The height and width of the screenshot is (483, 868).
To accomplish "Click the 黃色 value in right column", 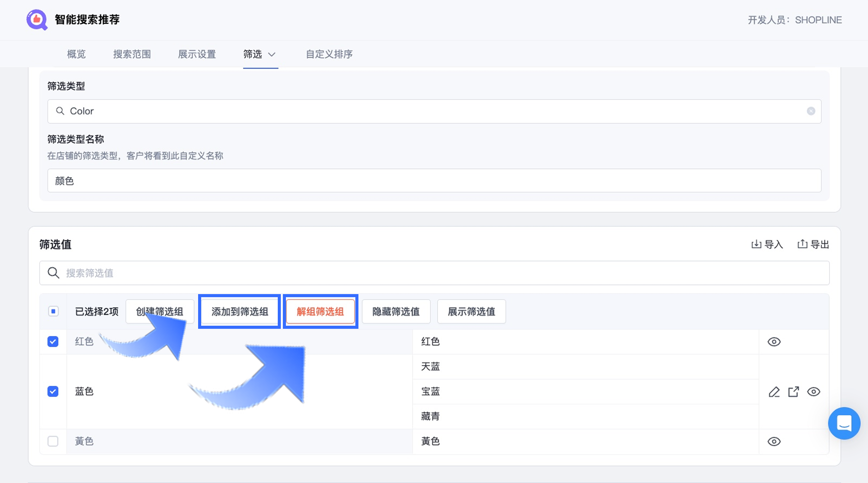I will (430, 441).
